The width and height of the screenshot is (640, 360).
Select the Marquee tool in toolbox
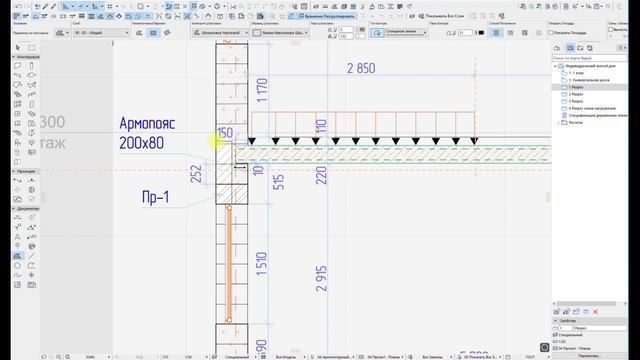[32, 48]
